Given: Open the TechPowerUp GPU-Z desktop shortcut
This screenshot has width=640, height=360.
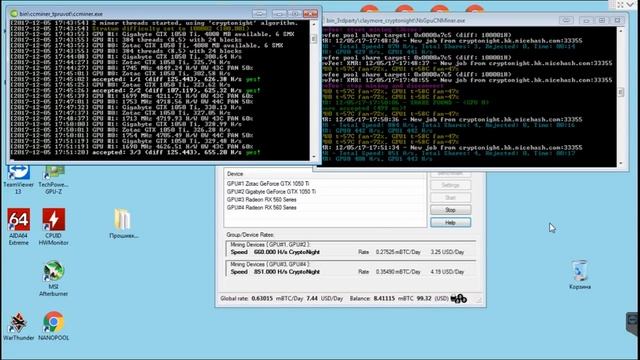Looking at the screenshot, I should pyautogui.click(x=53, y=180).
